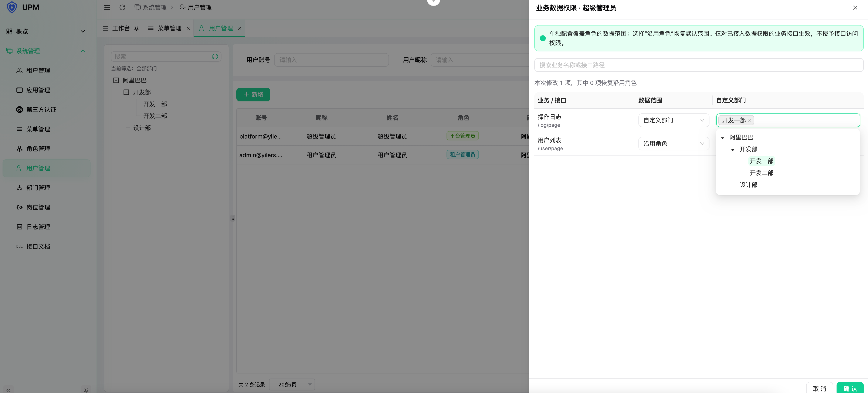Open 数据范围 dropdown for 用户列表
The image size is (868, 393).
674,143
